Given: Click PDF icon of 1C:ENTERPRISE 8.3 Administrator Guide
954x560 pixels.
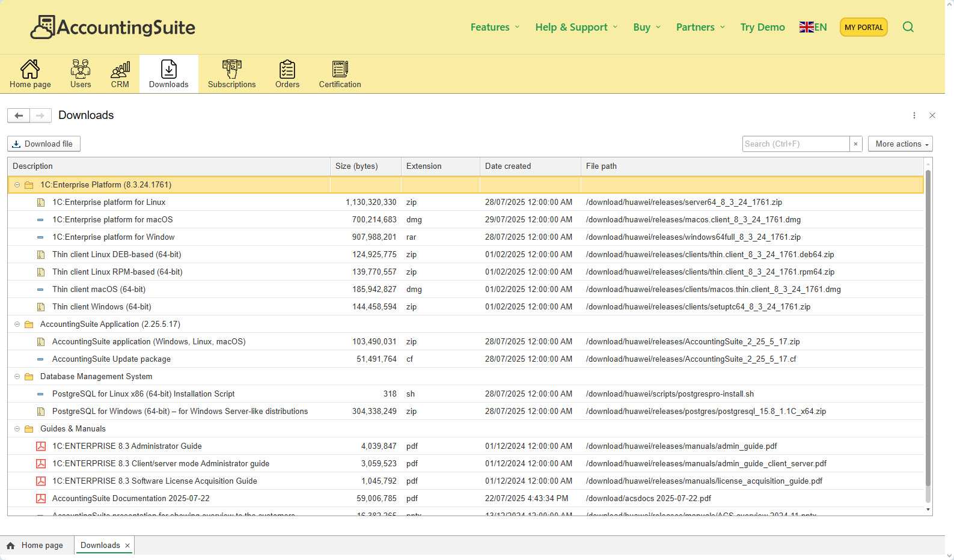Looking at the screenshot, I should [41, 446].
